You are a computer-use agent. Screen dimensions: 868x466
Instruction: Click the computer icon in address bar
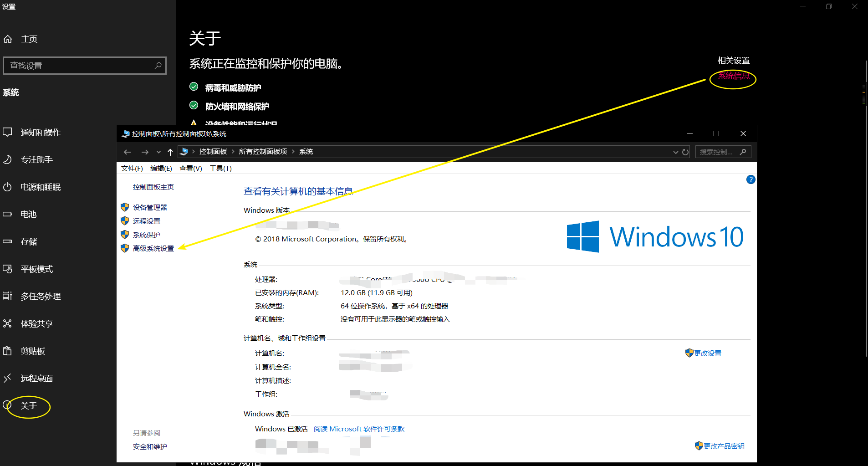coord(184,151)
